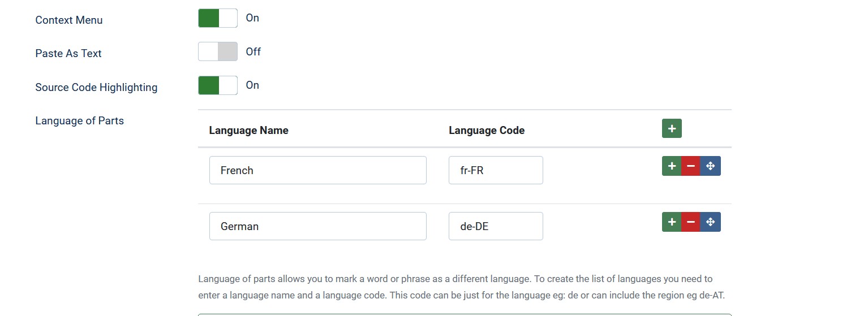Add a row after the French entry

672,166
